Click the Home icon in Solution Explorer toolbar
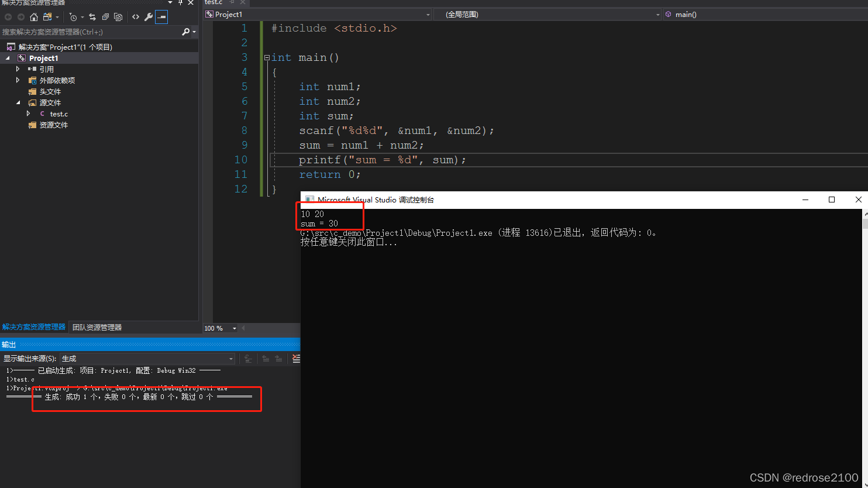This screenshot has width=868, height=488. click(x=34, y=17)
